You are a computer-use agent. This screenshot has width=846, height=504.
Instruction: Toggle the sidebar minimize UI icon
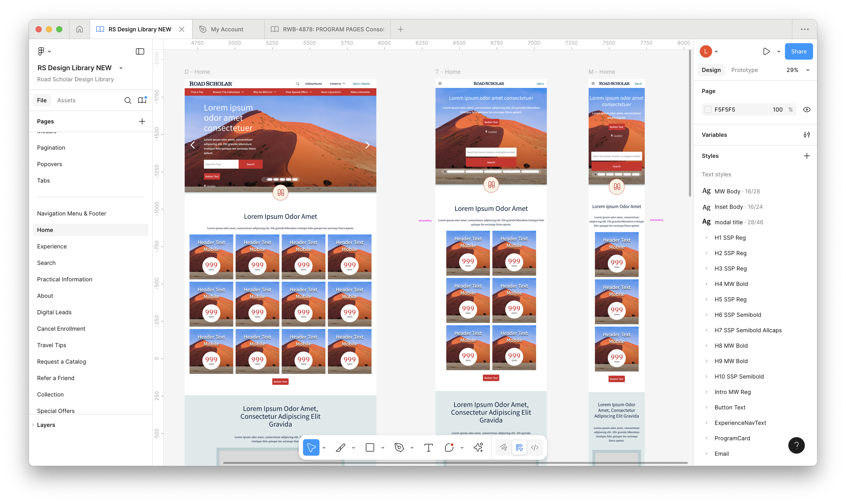(140, 51)
